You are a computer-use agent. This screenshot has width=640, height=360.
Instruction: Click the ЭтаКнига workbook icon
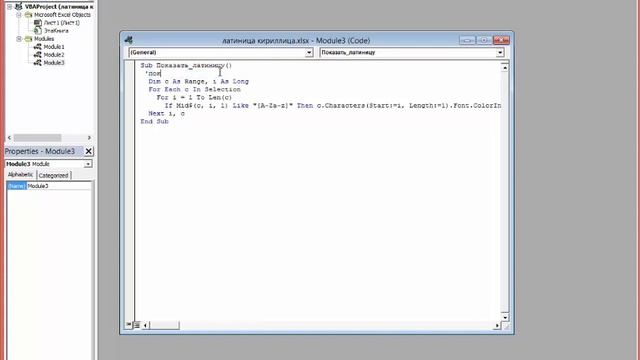[x=38, y=31]
